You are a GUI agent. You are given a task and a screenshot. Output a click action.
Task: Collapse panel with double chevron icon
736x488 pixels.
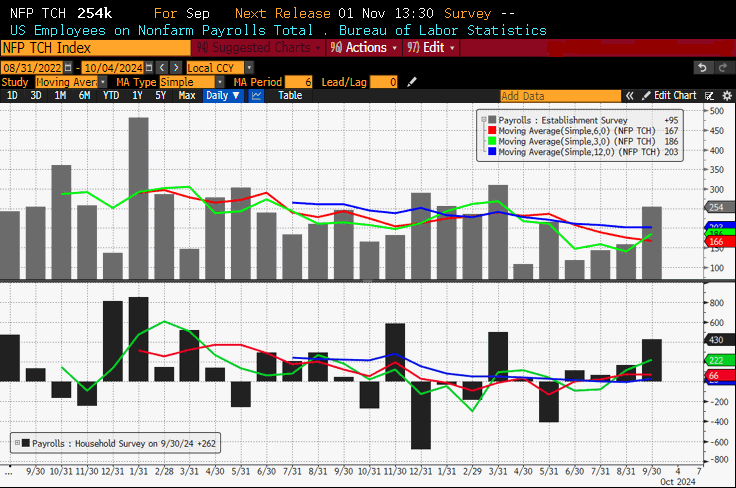click(630, 96)
